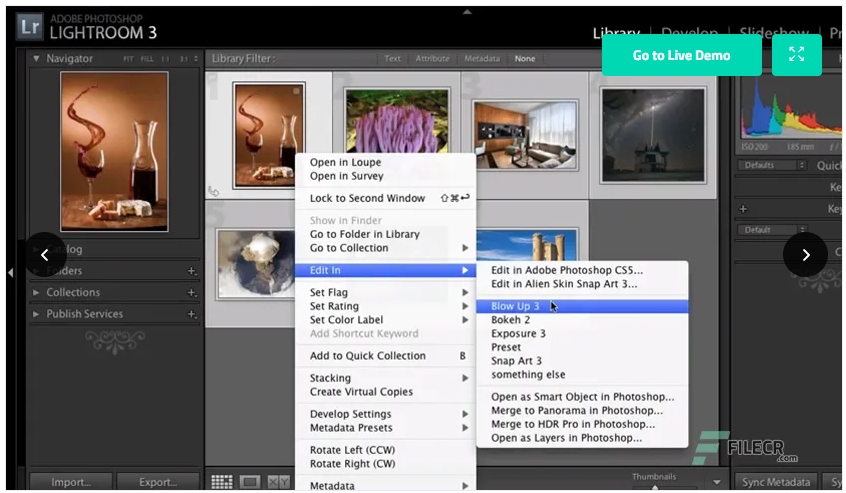The width and height of the screenshot is (846, 493).
Task: Open Develop Settings submenu
Action: click(x=385, y=414)
